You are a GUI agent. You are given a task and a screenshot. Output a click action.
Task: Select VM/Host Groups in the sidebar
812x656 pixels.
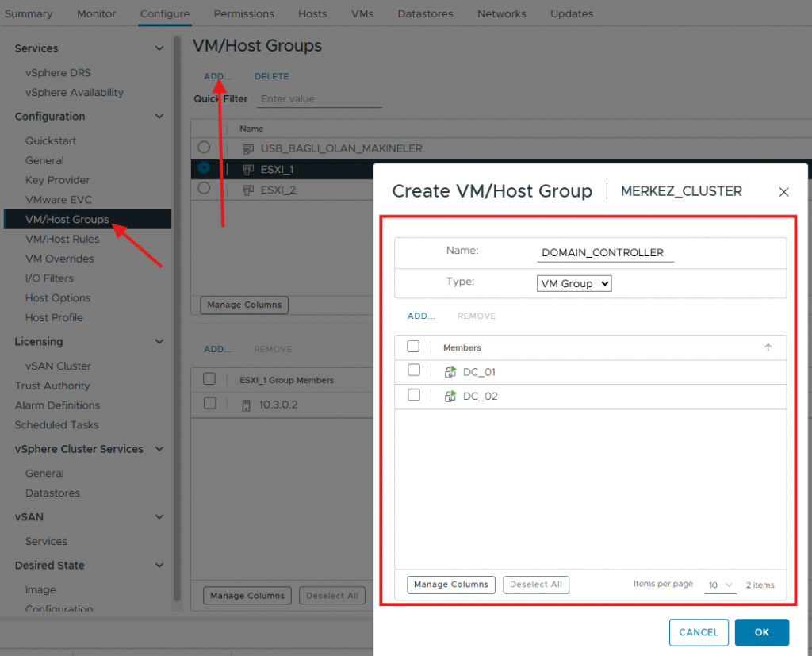point(87,219)
